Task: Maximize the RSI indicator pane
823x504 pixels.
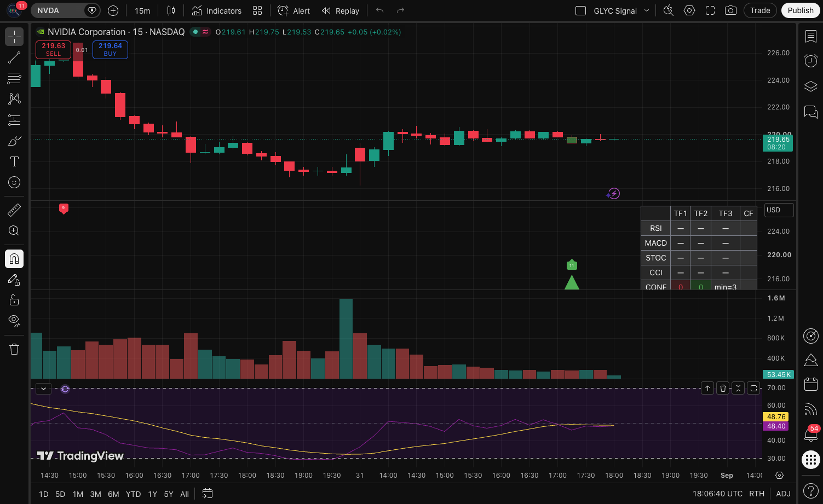Action: click(753, 388)
